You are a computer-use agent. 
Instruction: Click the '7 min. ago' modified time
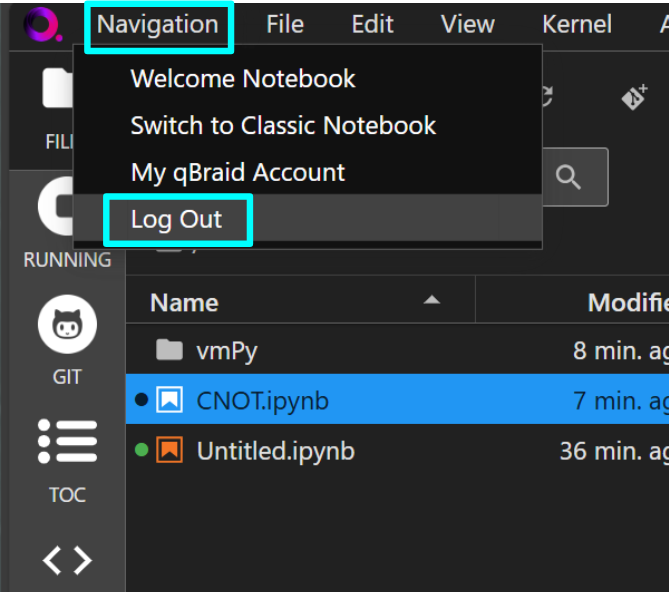(x=621, y=400)
